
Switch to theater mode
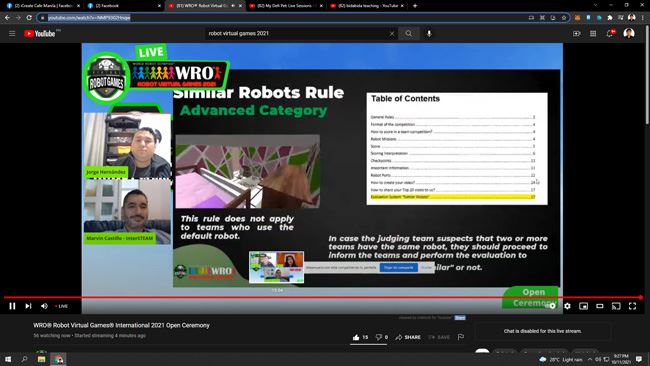pos(599,306)
